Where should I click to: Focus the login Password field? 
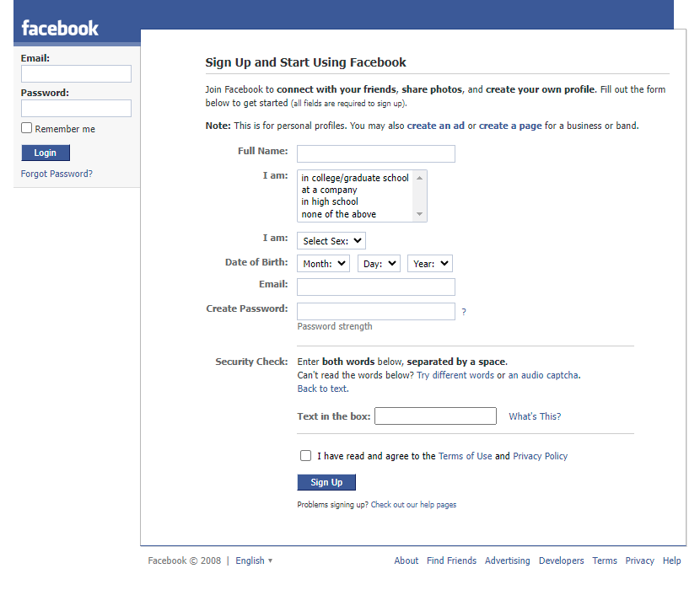pos(77,108)
